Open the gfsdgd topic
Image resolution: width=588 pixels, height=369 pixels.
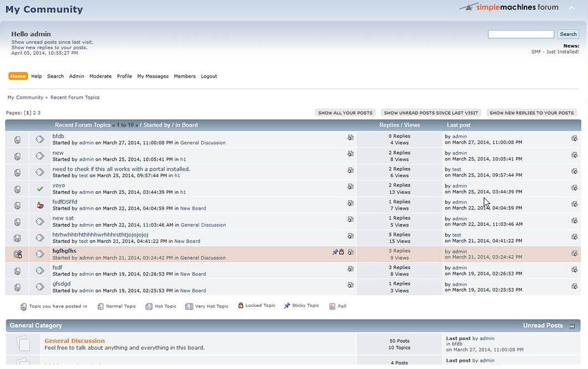pos(62,284)
